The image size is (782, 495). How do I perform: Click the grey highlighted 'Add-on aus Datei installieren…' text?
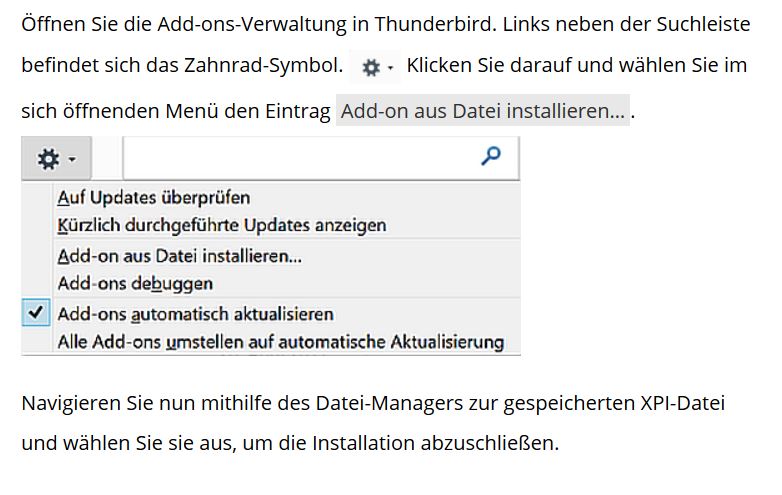[483, 111]
